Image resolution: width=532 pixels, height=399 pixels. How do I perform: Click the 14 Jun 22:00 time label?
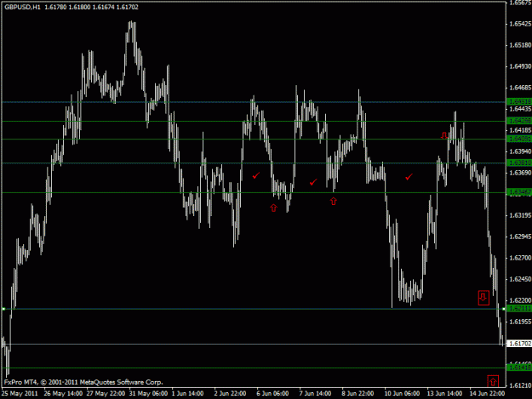coord(487,394)
